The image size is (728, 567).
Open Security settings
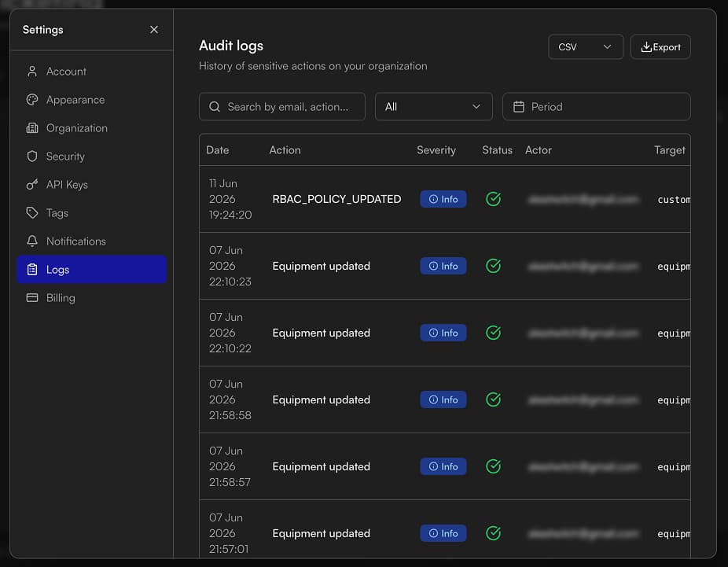91,156
